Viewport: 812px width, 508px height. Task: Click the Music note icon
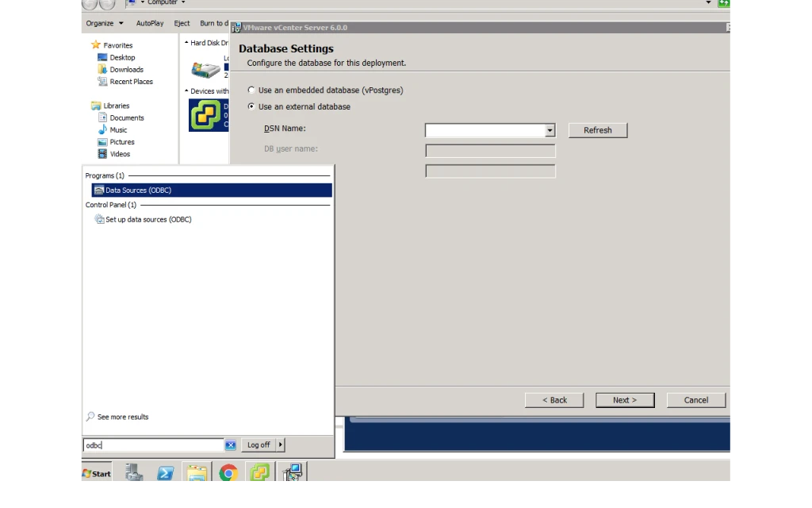(102, 129)
